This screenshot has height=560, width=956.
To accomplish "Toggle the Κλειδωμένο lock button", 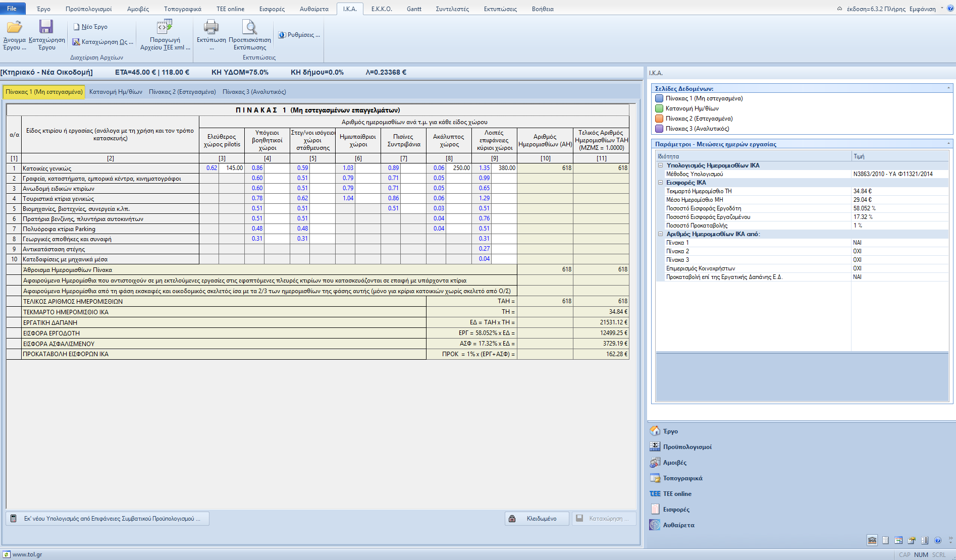I will point(537,519).
